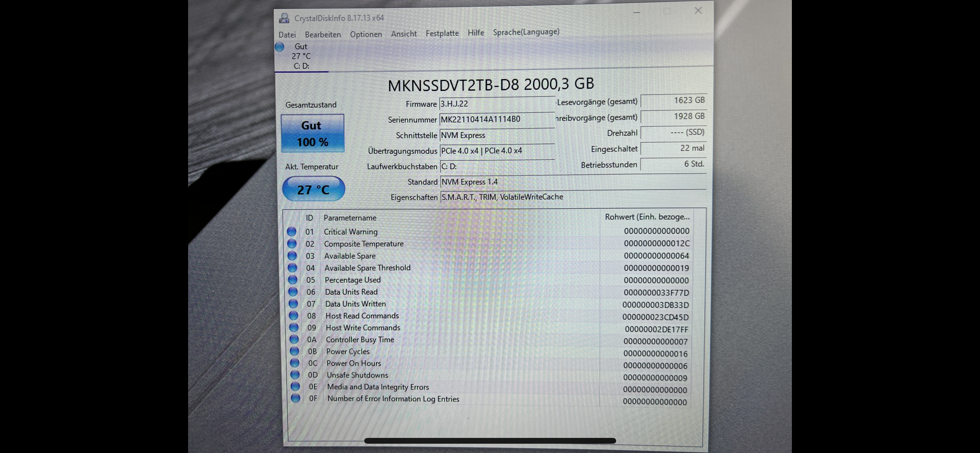Open the Bearbeiten menu
This screenshot has width=980, height=453.
pyautogui.click(x=323, y=34)
